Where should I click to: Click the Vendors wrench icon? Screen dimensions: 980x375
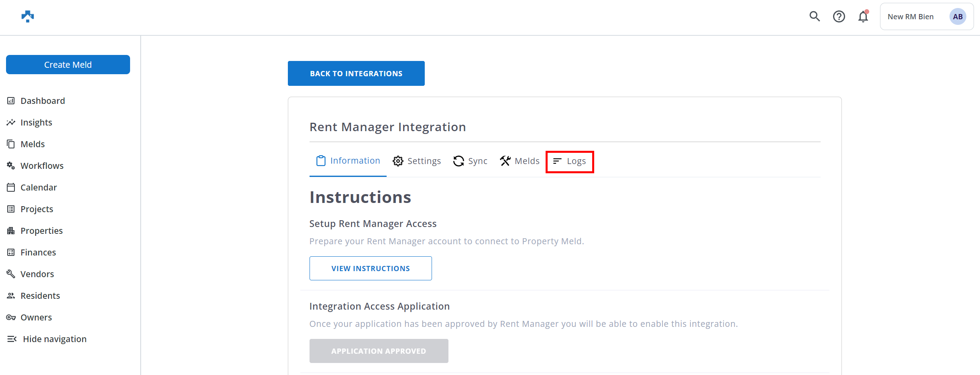coord(11,274)
